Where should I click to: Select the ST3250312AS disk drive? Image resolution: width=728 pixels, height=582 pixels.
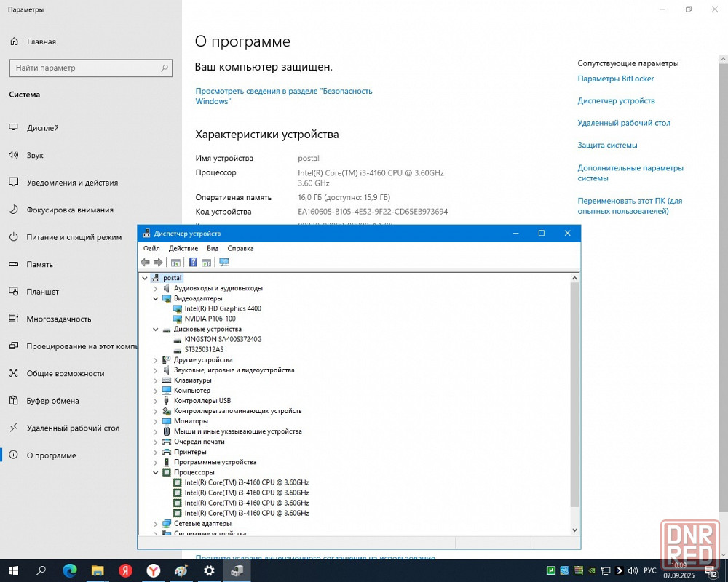click(204, 349)
